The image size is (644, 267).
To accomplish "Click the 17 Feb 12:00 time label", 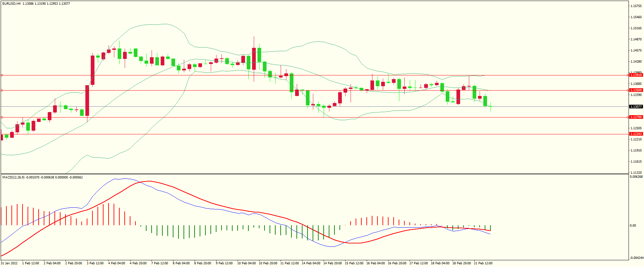I will click(x=419, y=263).
